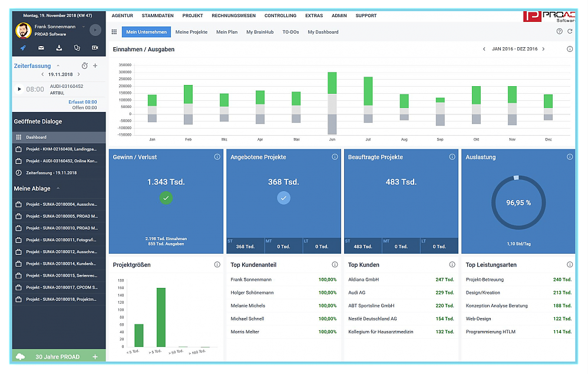The image size is (588, 374).
Task: Click the Auslastung progress ring showing 96,95 %
Action: (518, 202)
